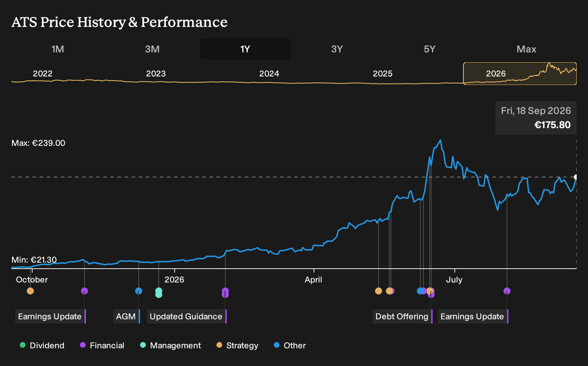
Task: Choose the 1Y time range
Action: 246,49
